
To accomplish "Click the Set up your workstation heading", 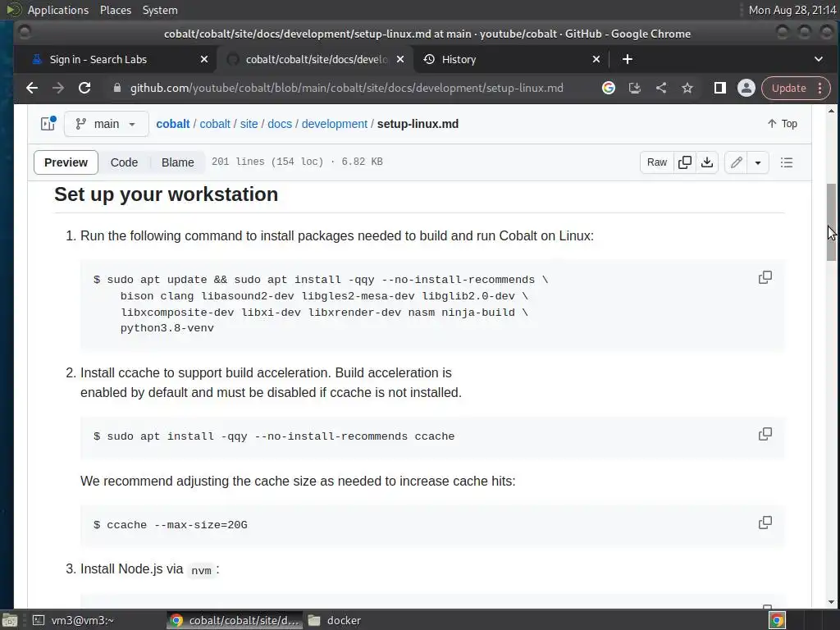I will click(x=166, y=194).
